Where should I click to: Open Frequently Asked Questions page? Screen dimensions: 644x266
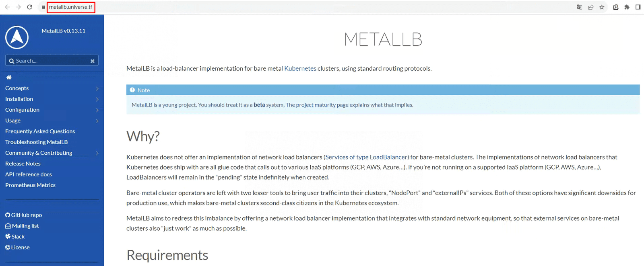tap(40, 131)
